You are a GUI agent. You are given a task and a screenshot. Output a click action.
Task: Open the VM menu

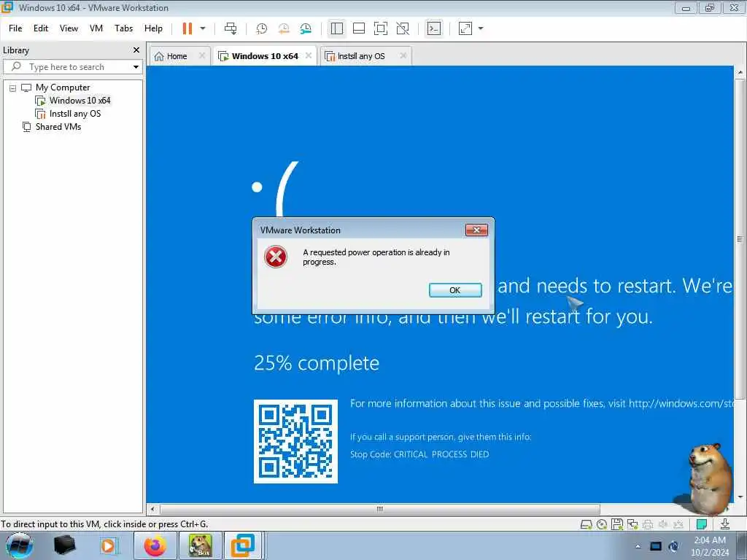pyautogui.click(x=96, y=28)
